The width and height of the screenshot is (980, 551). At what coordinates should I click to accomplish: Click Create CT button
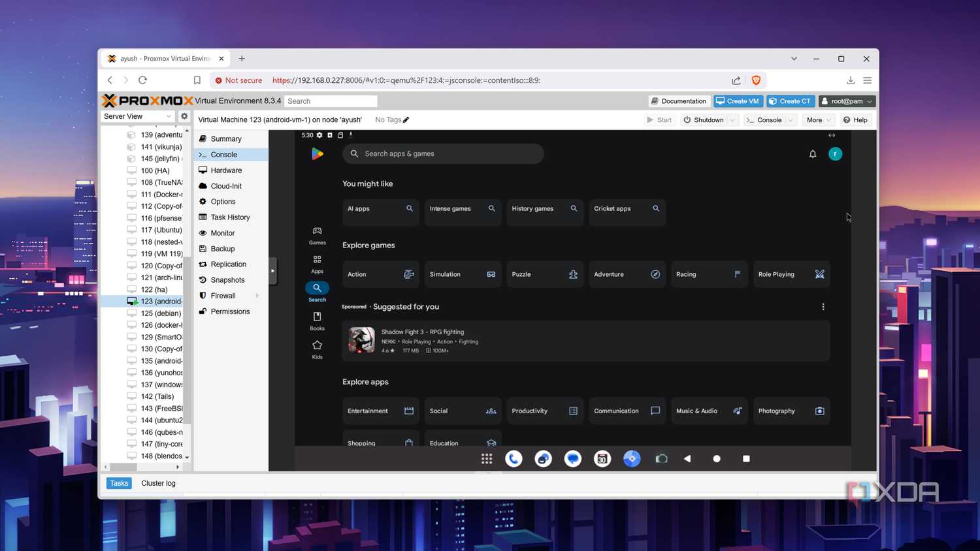[x=791, y=101]
